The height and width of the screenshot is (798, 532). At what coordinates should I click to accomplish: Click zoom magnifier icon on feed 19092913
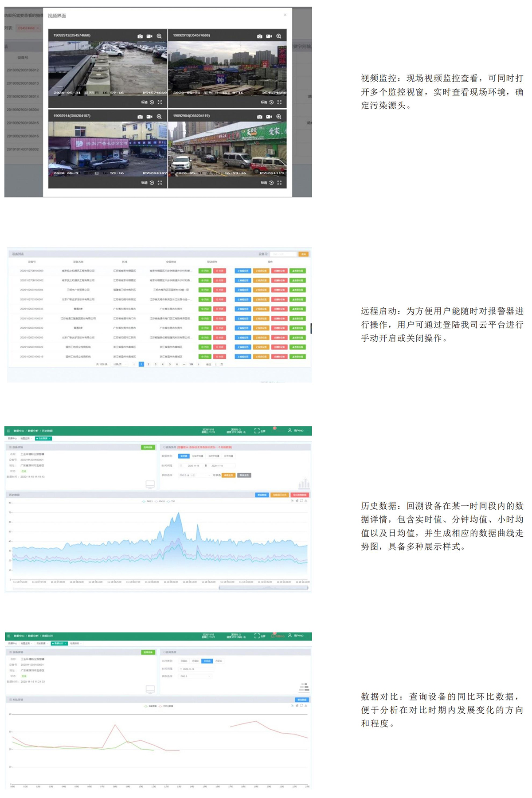pos(278,36)
